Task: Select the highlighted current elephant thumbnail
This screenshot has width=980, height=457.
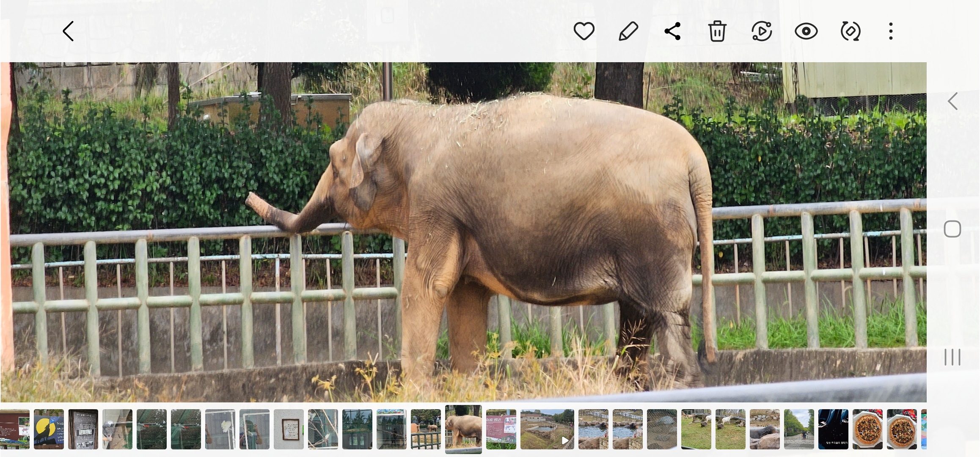Action: click(x=463, y=429)
